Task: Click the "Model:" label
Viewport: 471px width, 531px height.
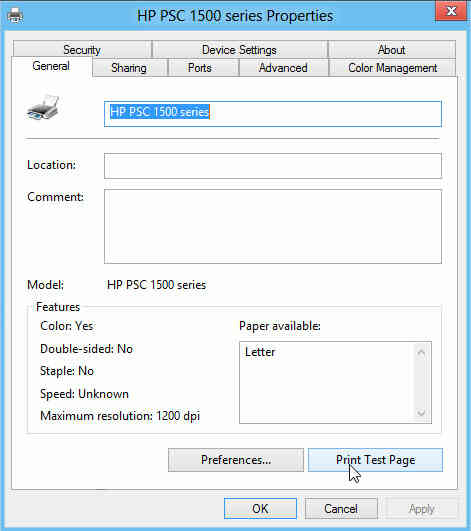Action: tap(45, 285)
